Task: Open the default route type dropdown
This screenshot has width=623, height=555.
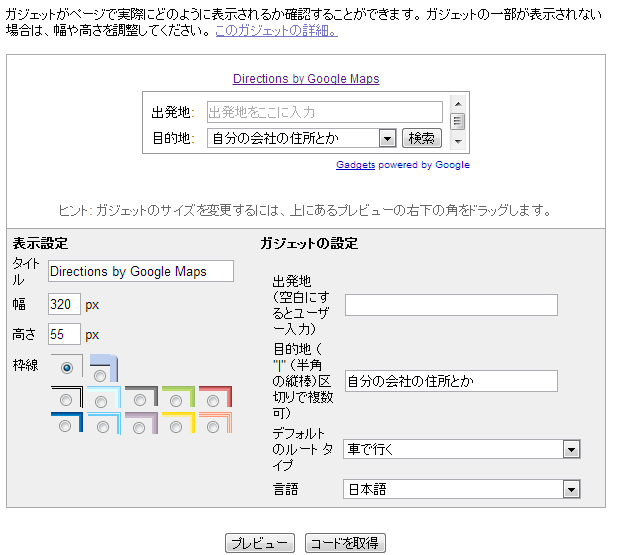Action: click(x=571, y=450)
